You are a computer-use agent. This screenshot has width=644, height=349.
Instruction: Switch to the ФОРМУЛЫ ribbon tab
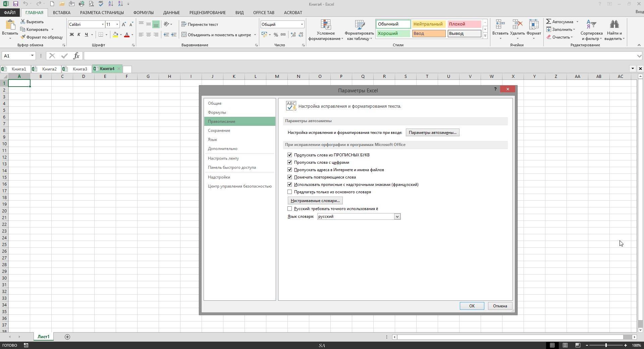[144, 12]
